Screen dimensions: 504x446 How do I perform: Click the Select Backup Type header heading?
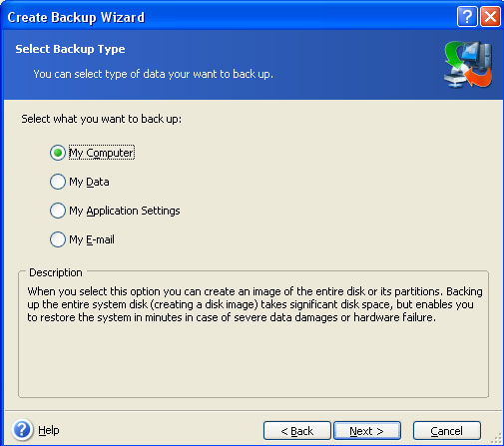[70, 49]
